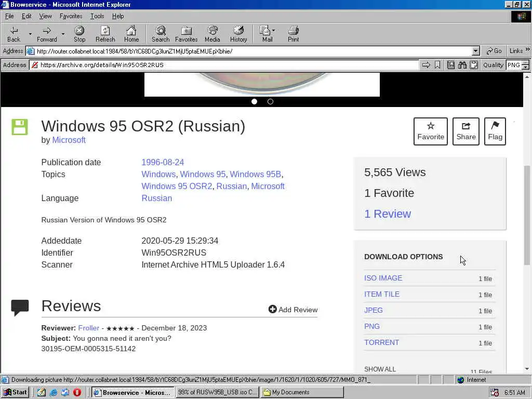Click the Mail toolbar button
This screenshot has width=532, height=399.
pos(267,34)
